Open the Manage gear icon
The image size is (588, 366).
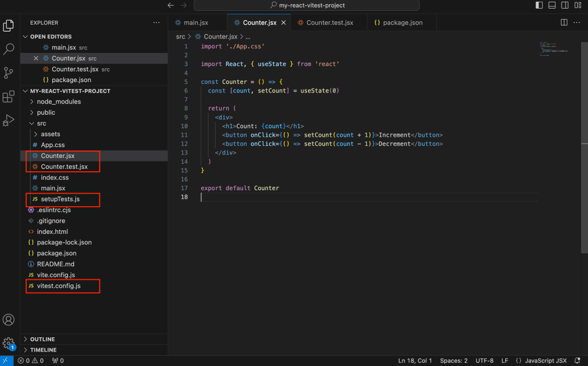9,343
